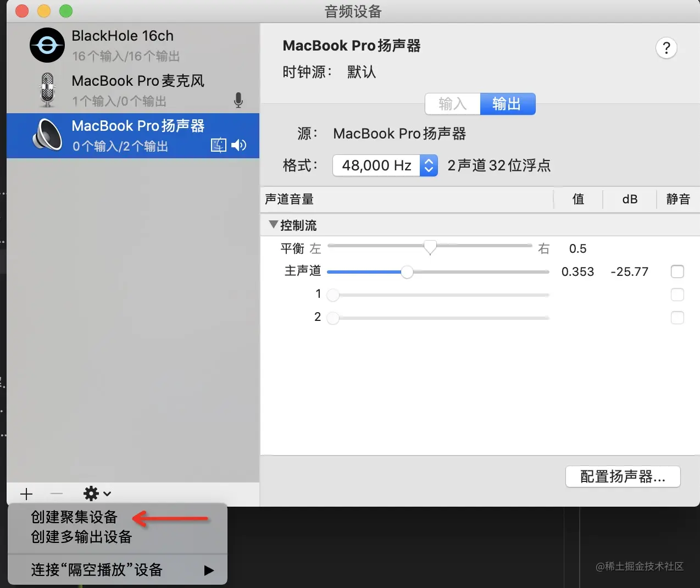Choose 创建聚集设备 from the menu
This screenshot has width=700, height=588.
(x=74, y=517)
